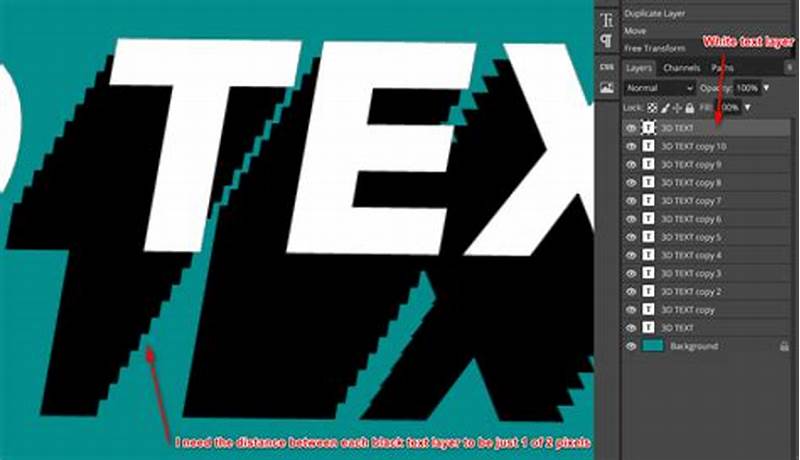This screenshot has width=800, height=460.
Task: Select layer named 3D TEXT copy 4
Action: click(691, 255)
